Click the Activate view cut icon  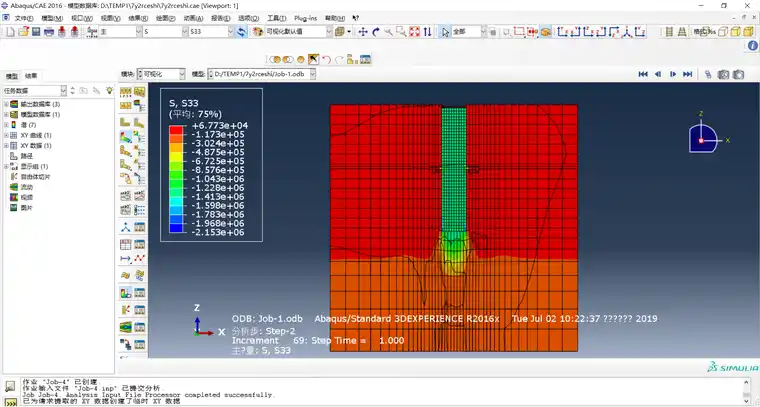[x=126, y=293]
